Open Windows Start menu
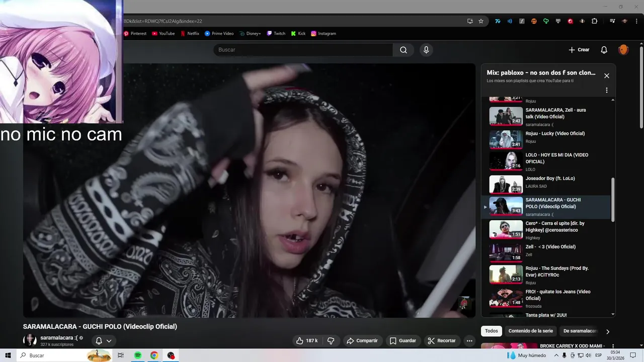644x362 pixels. (x=8, y=355)
